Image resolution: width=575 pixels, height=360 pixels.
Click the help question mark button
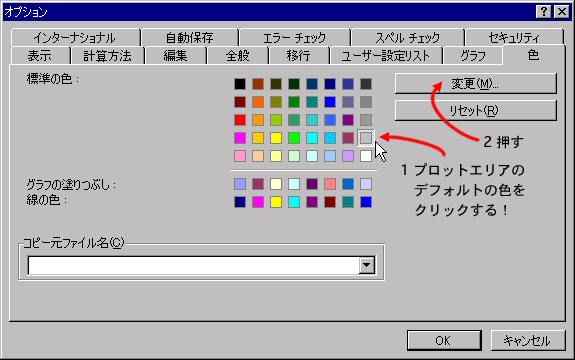pos(543,12)
